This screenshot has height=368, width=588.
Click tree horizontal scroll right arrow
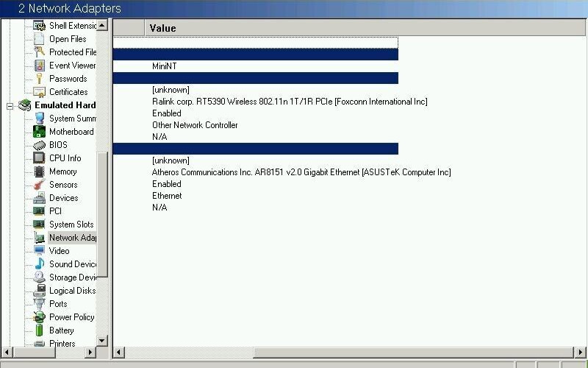tap(90, 353)
